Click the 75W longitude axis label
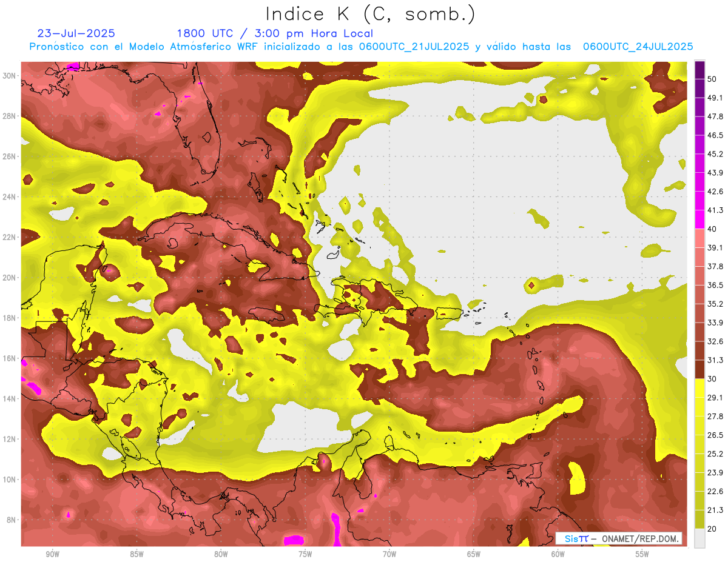Image resolution: width=728 pixels, height=562 pixels. coord(305,554)
